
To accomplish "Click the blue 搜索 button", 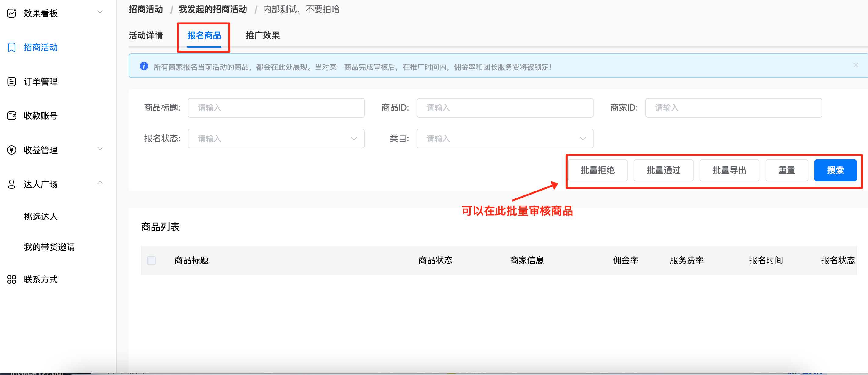I will (835, 170).
